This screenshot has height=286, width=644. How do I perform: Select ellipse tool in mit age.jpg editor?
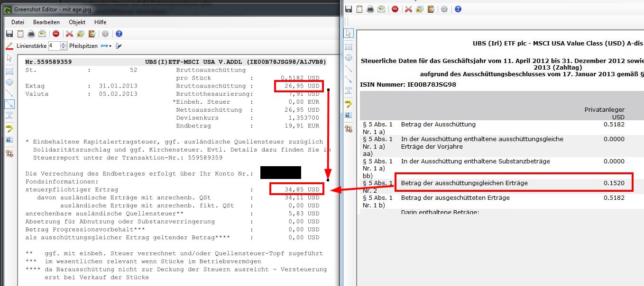[x=9, y=82]
